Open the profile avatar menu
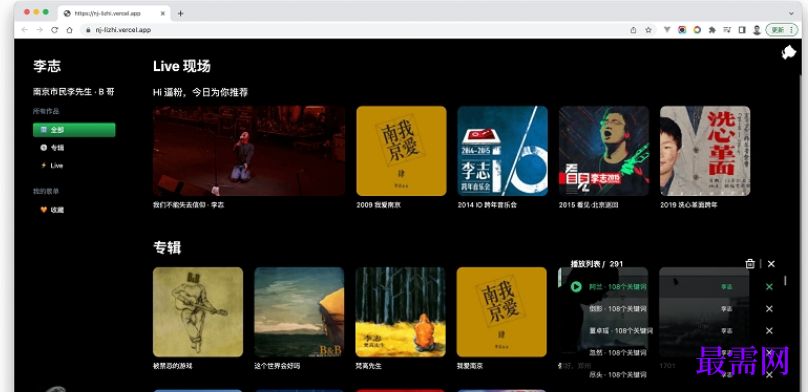Screen dimensions: 808x392 (x=756, y=30)
